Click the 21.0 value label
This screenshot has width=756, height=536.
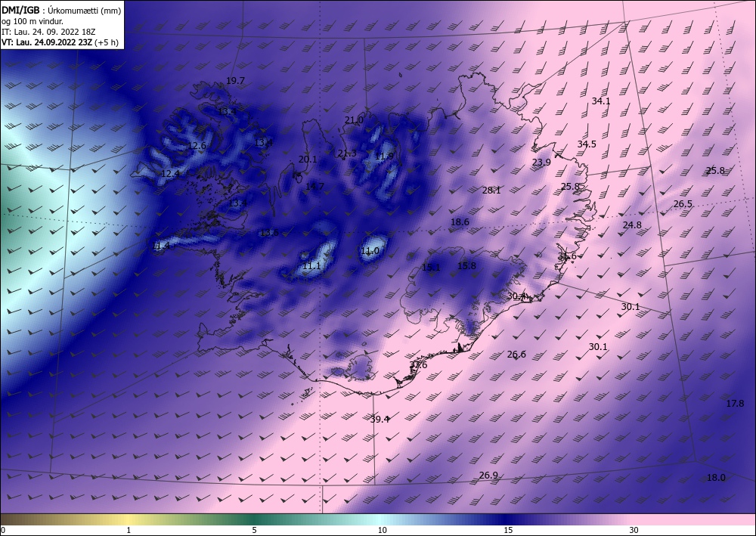coord(354,120)
